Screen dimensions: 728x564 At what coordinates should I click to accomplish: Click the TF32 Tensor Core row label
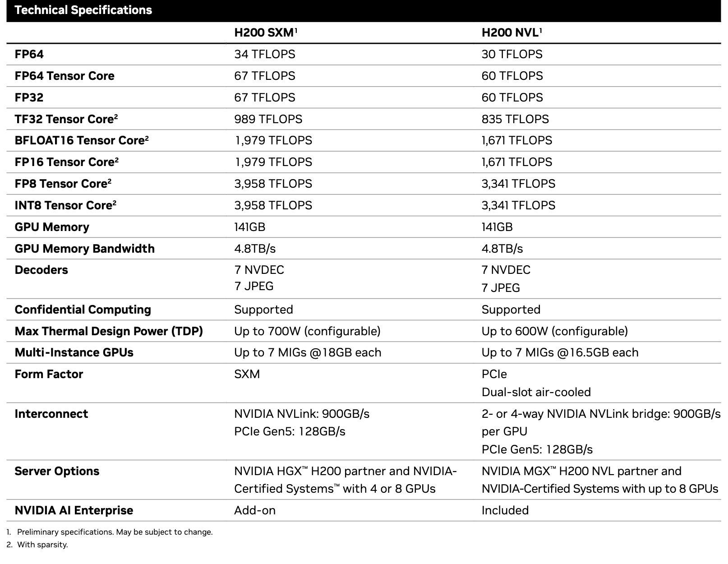(66, 119)
